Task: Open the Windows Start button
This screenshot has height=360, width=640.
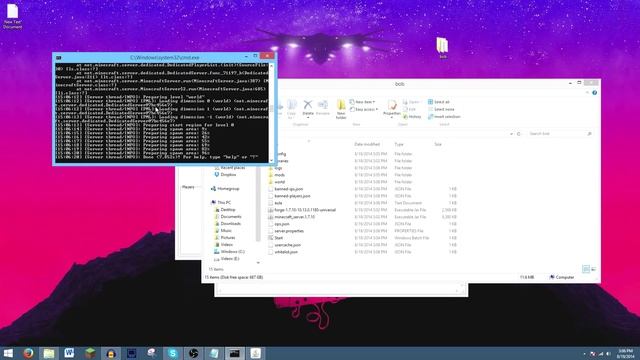Action: (8, 353)
